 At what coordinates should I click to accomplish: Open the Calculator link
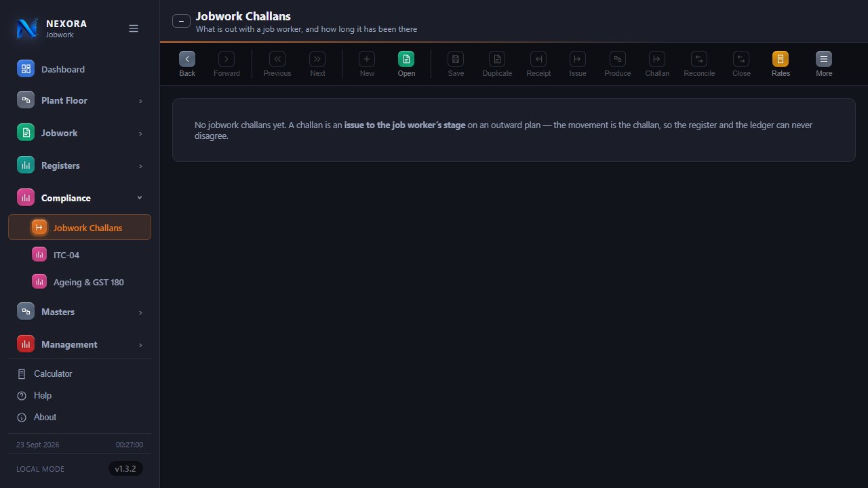(79, 373)
